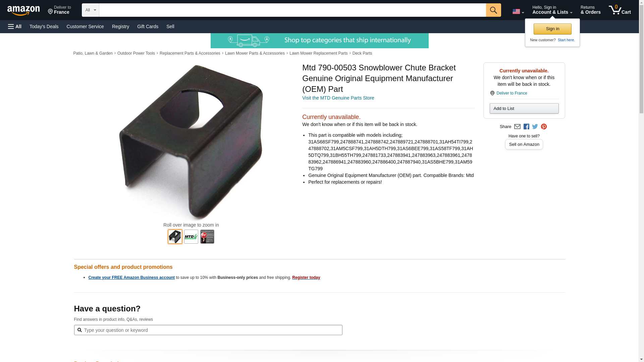Click the Amazon logo
The width and height of the screenshot is (644, 362).
(23, 10)
